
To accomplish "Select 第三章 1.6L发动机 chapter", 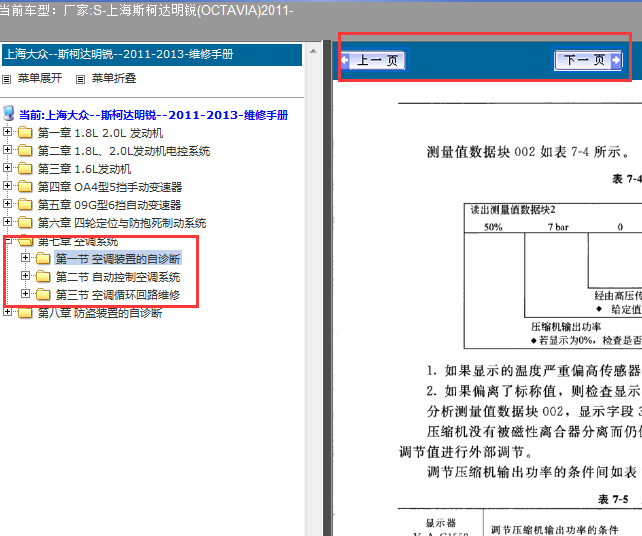I will pyautogui.click(x=84, y=169).
